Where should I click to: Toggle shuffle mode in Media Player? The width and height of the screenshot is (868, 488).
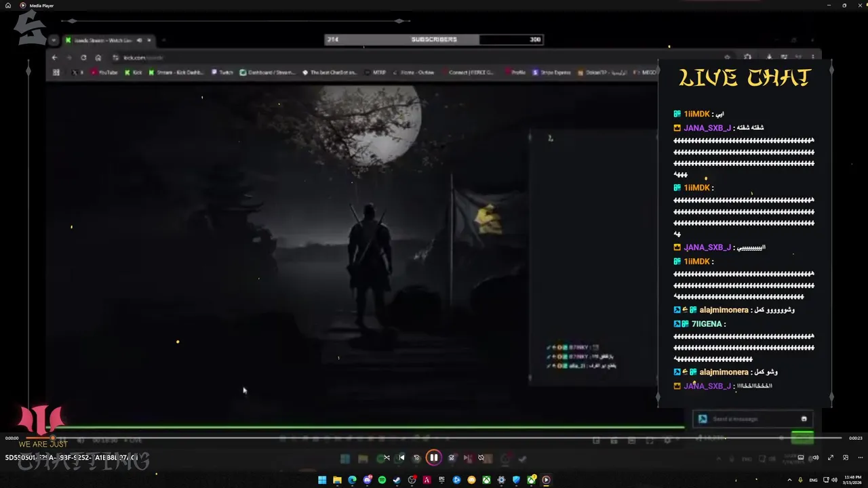pos(387,457)
